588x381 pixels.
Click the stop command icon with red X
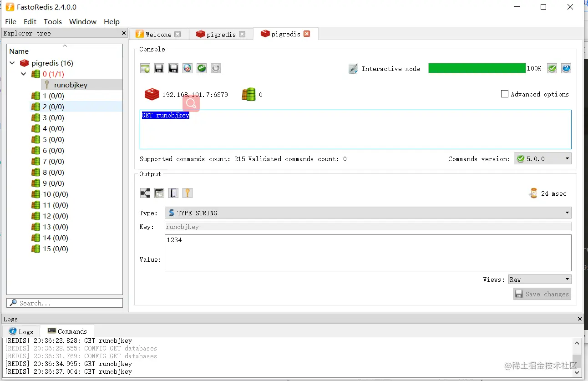(x=188, y=68)
